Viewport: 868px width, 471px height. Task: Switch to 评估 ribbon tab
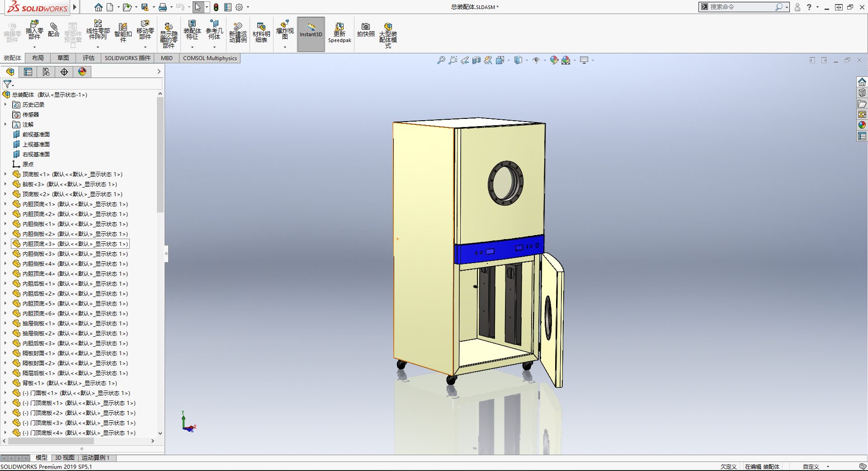89,58
